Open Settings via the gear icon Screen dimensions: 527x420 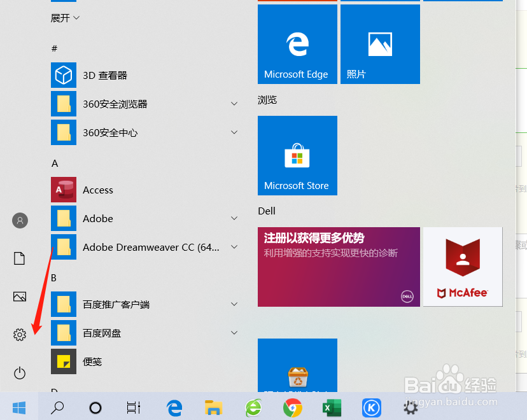click(x=19, y=333)
